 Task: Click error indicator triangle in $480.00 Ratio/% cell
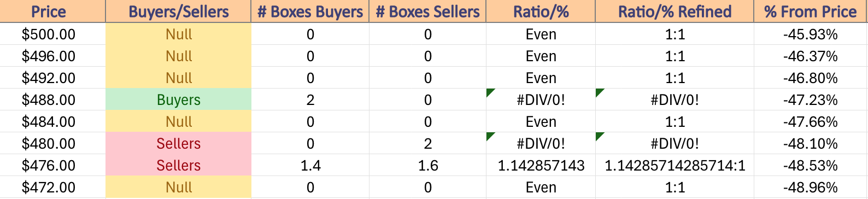[490, 136]
